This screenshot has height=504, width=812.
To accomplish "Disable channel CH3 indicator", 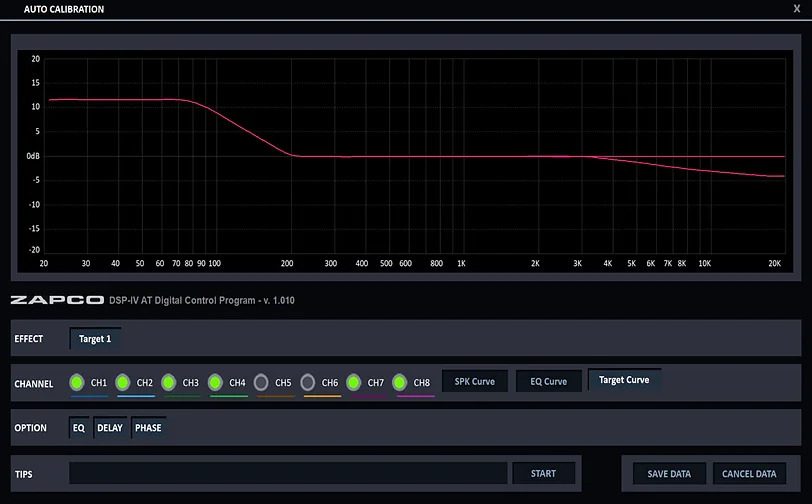I will [x=168, y=383].
